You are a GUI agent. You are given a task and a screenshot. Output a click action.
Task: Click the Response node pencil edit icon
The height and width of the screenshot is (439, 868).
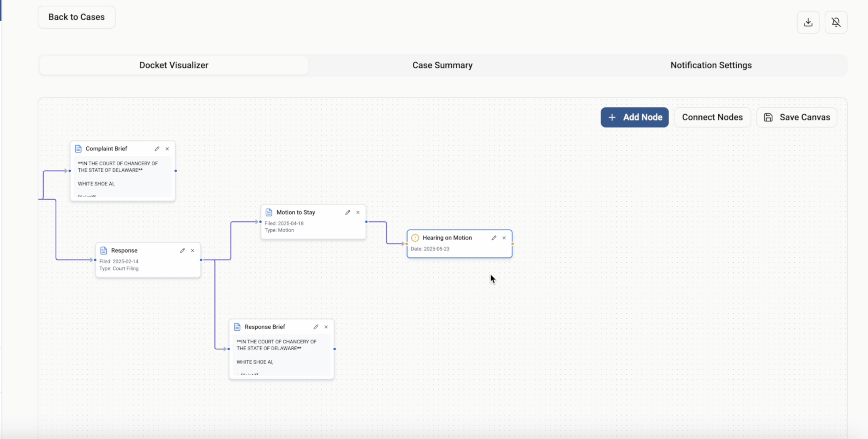(182, 251)
